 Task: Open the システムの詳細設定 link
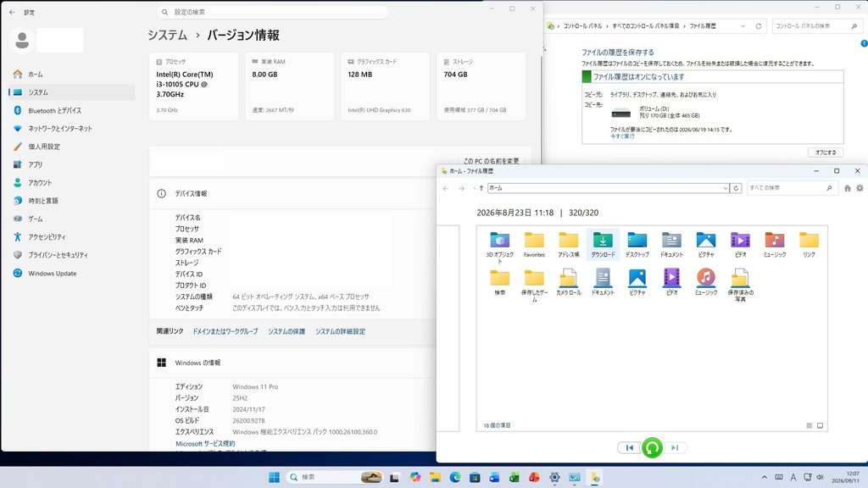(x=341, y=331)
